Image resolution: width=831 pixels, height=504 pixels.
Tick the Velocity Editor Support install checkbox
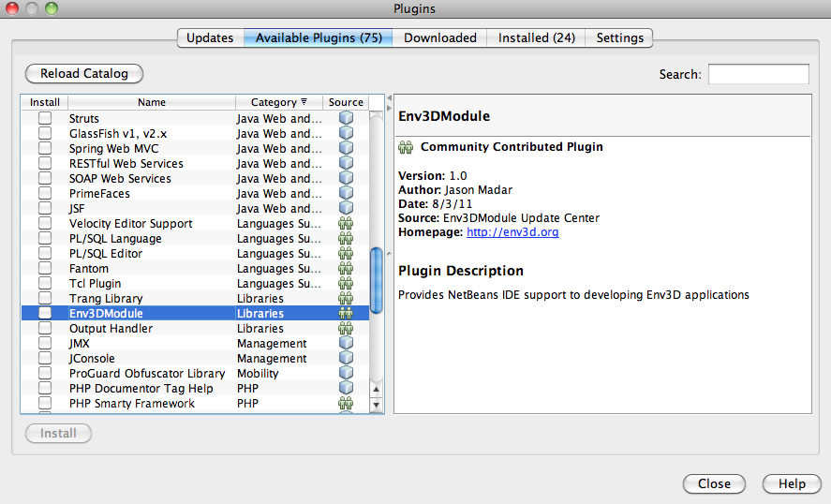45,223
